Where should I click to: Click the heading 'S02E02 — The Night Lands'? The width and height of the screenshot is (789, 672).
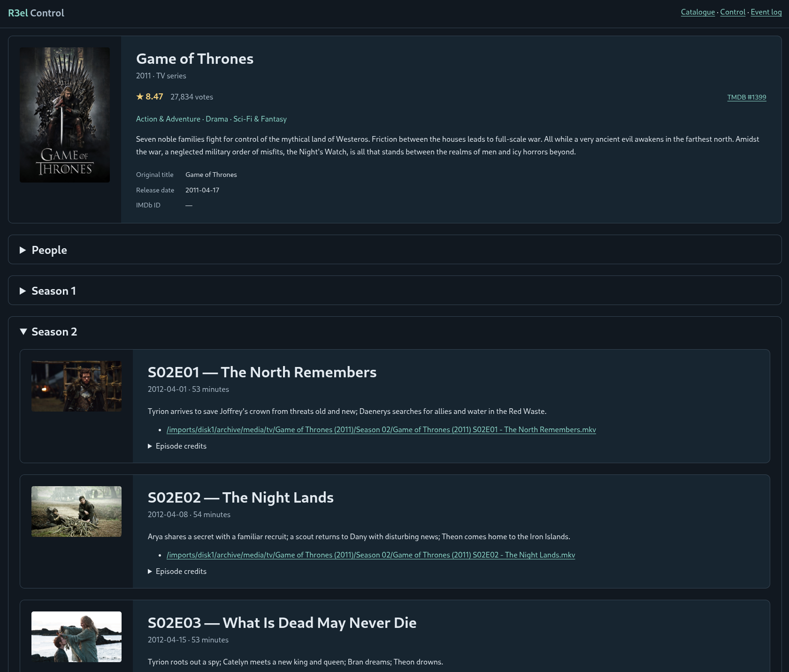(x=241, y=497)
